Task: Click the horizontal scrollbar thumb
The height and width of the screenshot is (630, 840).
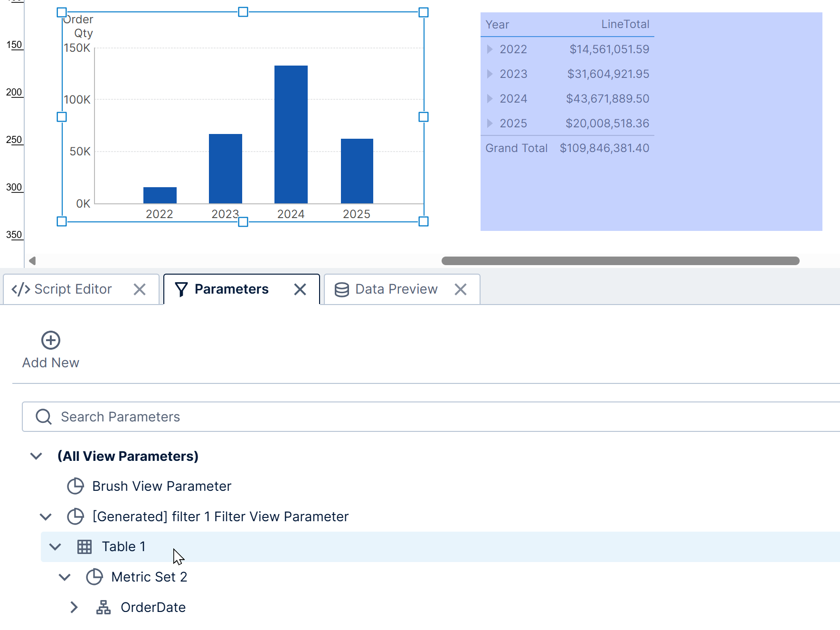Action: (620, 261)
